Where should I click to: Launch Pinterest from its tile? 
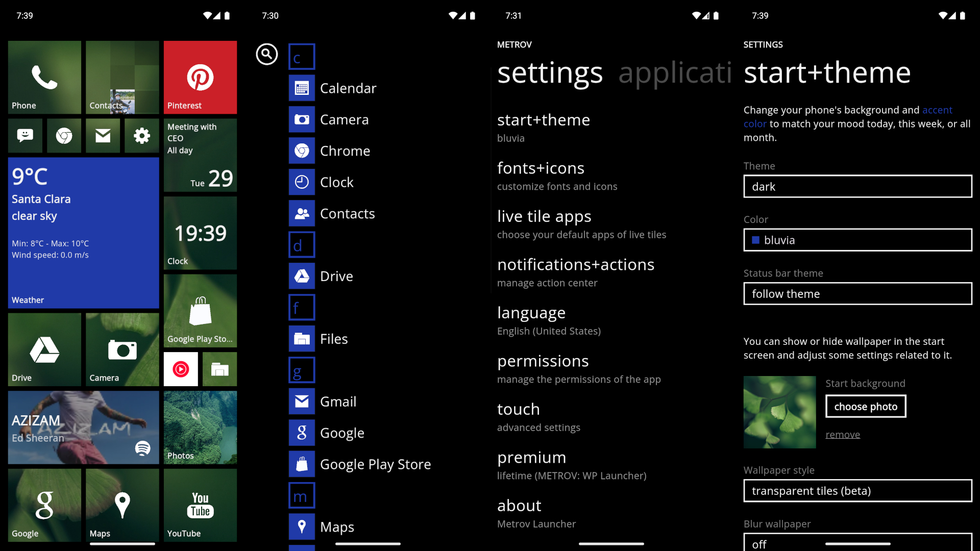(200, 77)
